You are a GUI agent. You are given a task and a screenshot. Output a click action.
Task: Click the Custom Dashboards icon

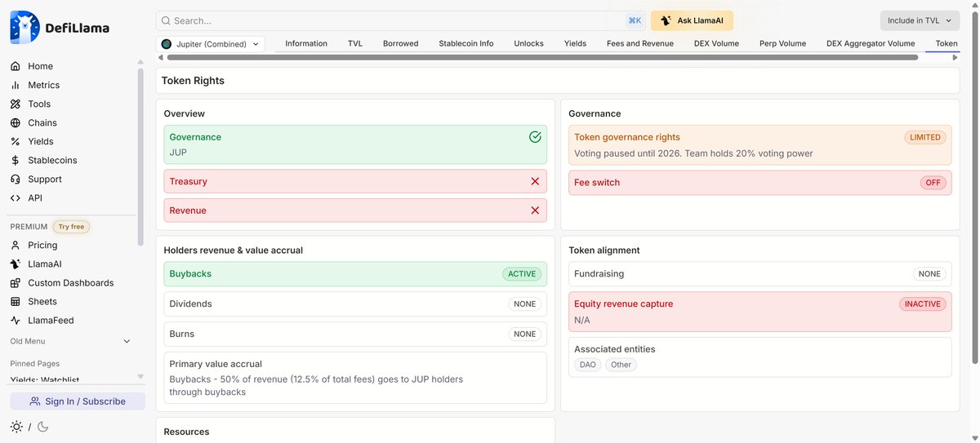pos(16,282)
